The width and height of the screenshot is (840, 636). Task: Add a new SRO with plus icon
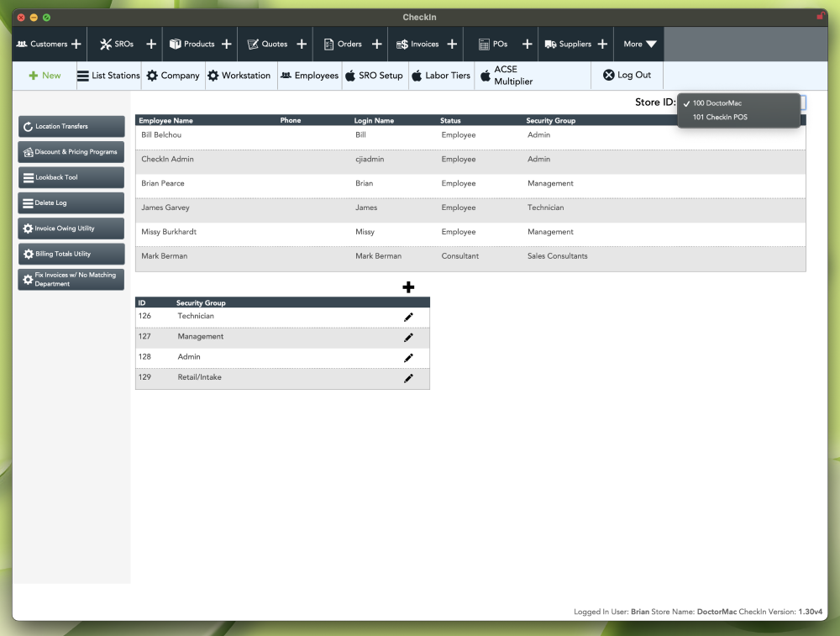(x=151, y=44)
